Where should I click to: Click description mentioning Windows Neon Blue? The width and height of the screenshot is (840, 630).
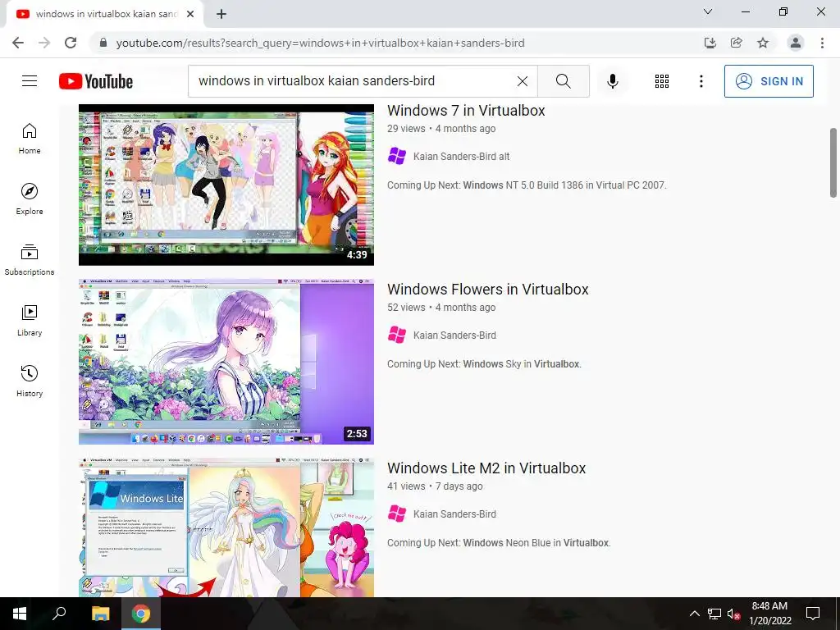pyautogui.click(x=499, y=543)
